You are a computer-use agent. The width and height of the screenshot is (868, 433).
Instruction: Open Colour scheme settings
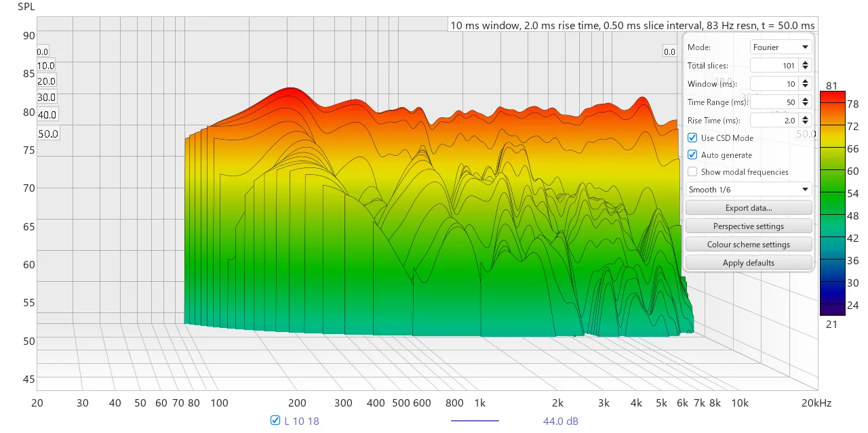click(x=749, y=245)
